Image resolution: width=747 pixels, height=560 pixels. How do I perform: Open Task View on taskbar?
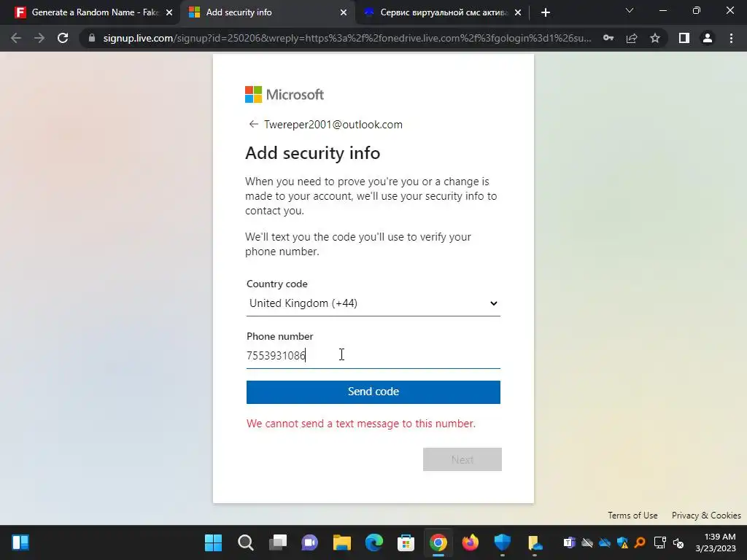pyautogui.click(x=278, y=542)
